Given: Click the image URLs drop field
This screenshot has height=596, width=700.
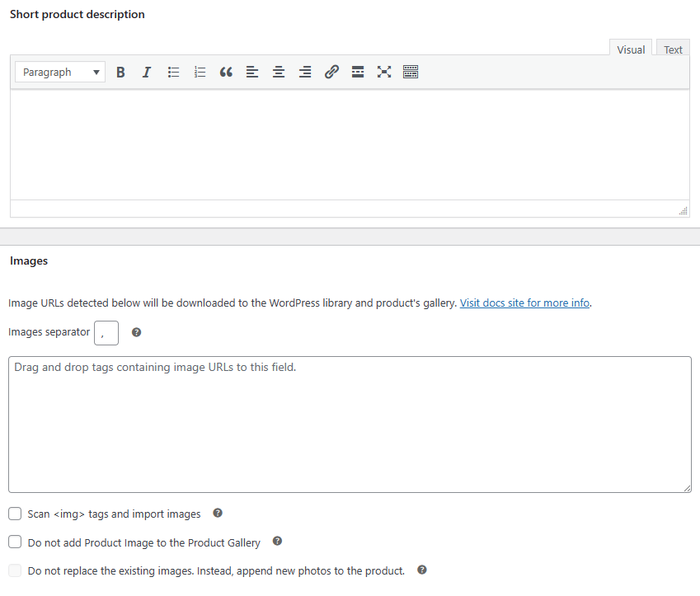Looking at the screenshot, I should click(350, 425).
